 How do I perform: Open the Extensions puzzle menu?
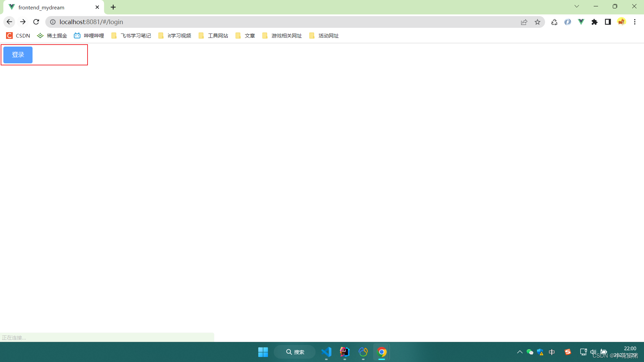coord(594,22)
